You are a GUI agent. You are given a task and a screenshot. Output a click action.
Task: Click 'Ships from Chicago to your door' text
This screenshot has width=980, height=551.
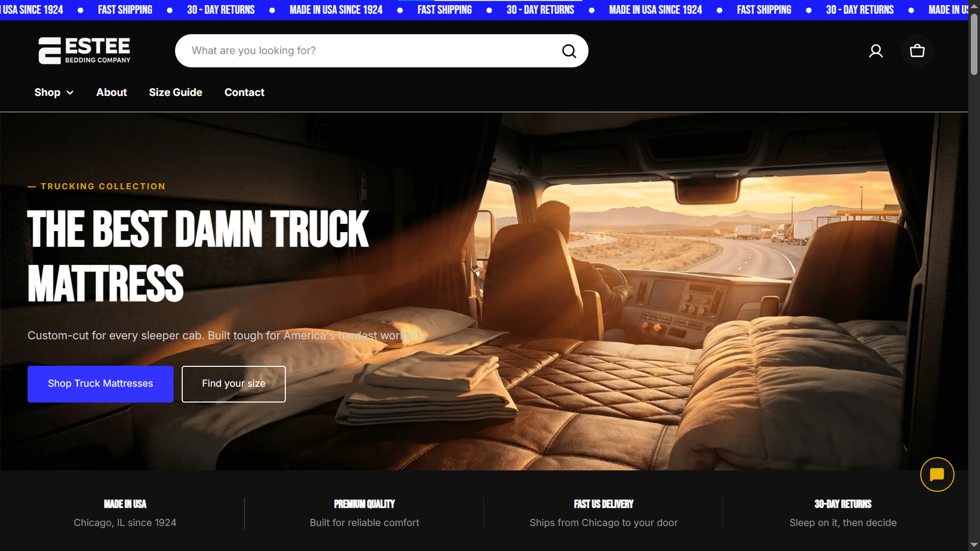pyautogui.click(x=604, y=522)
